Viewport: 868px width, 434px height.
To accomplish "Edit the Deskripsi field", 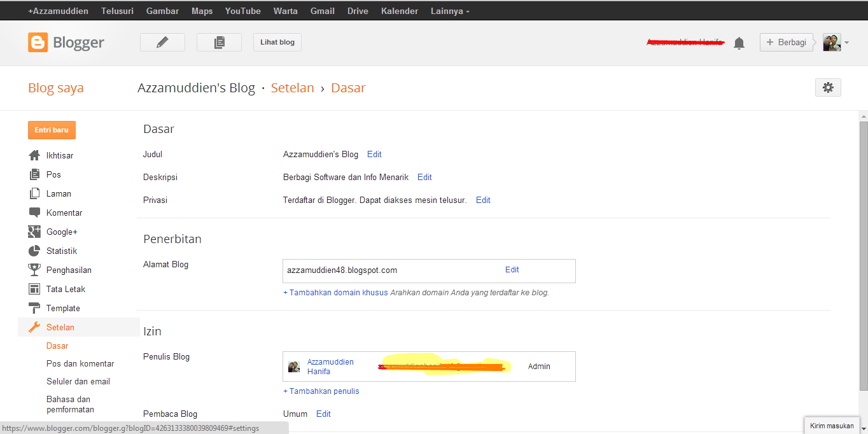I will [424, 177].
